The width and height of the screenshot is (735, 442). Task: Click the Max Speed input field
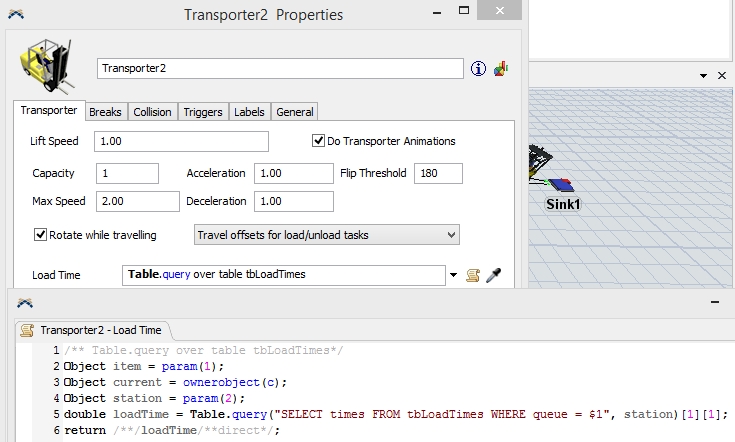pyautogui.click(x=137, y=201)
